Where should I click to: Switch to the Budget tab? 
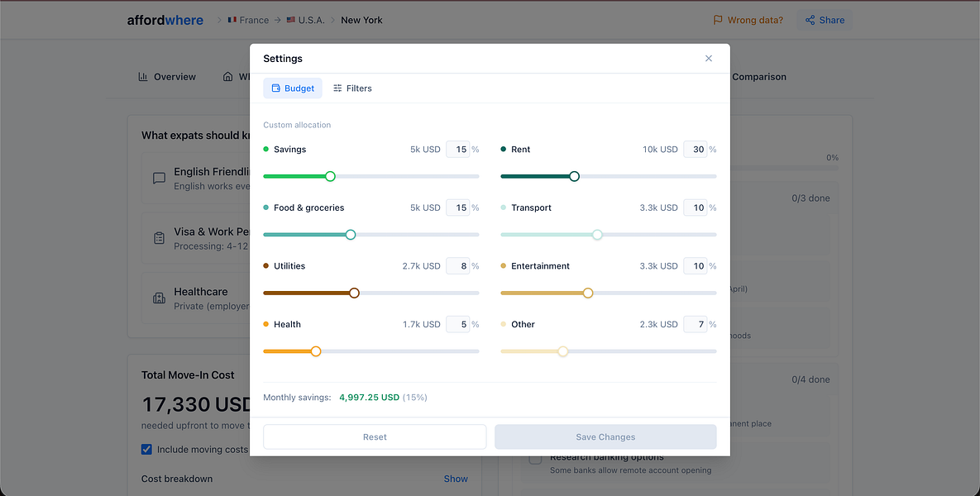[293, 88]
